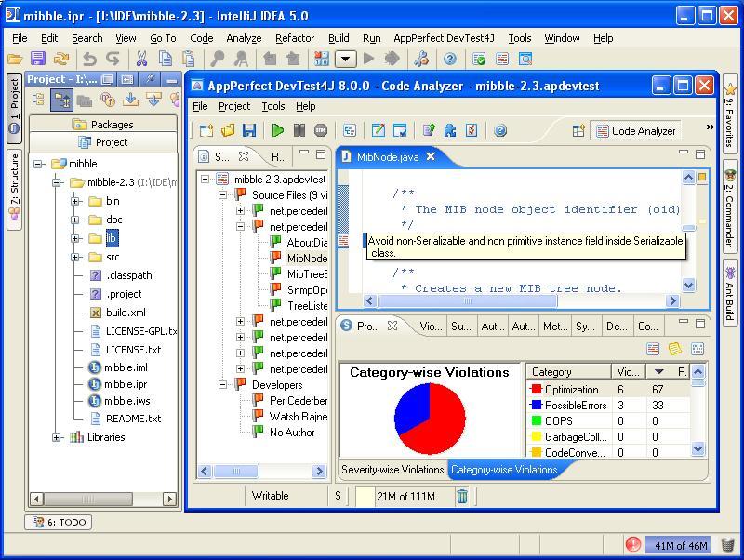Viewport: 744px width, 560px height.
Task: Select README.txt in the project tree
Action: [x=133, y=419]
